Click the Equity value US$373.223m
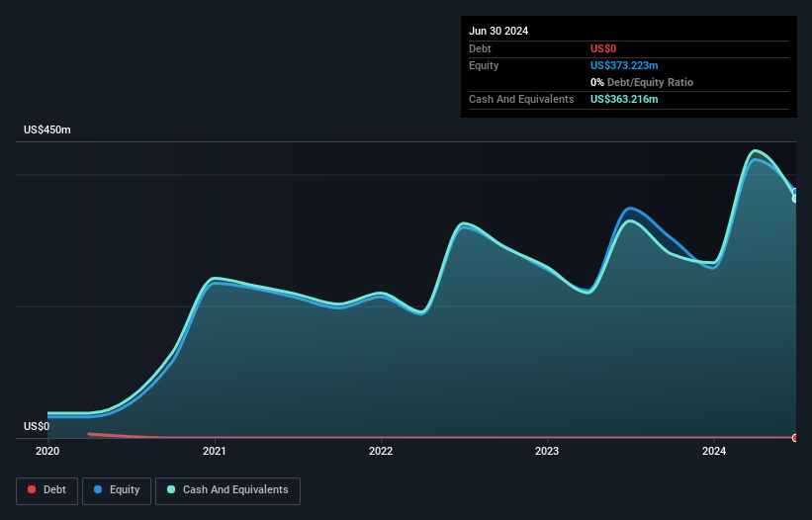Viewport: 812px width, 520px height. pos(624,65)
